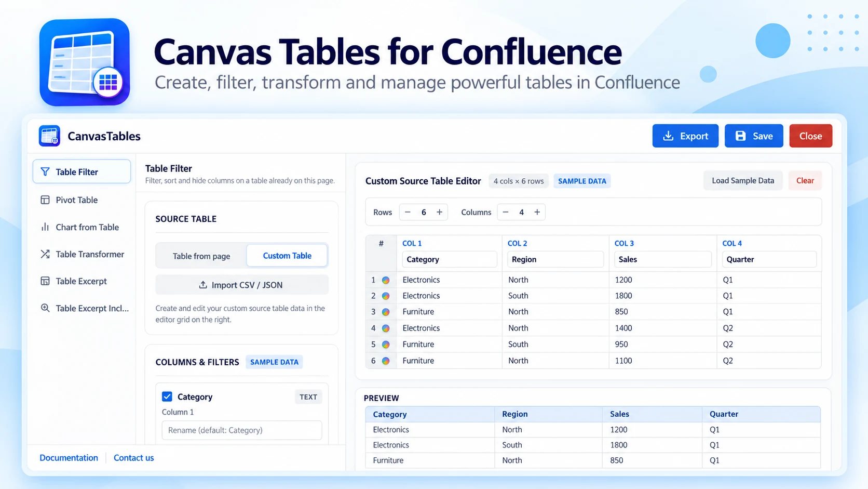Click the Table Excerpt sidebar icon
Screen dimensions: 868x489
45,281
